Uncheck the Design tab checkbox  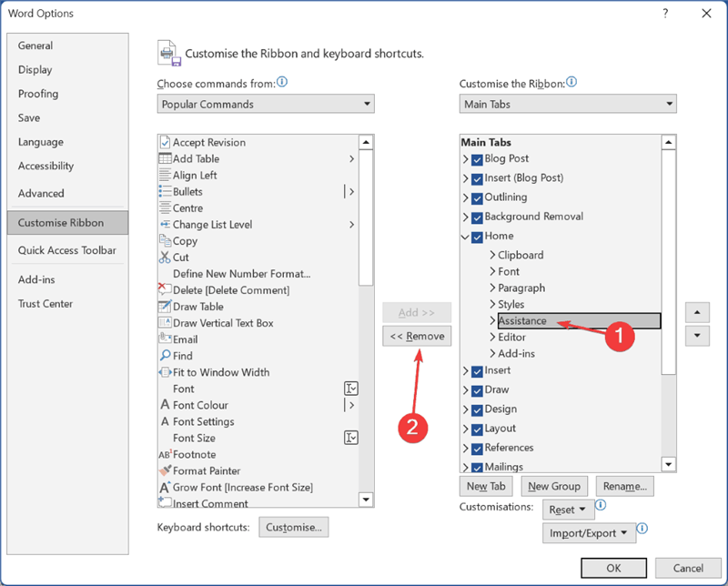tap(477, 410)
